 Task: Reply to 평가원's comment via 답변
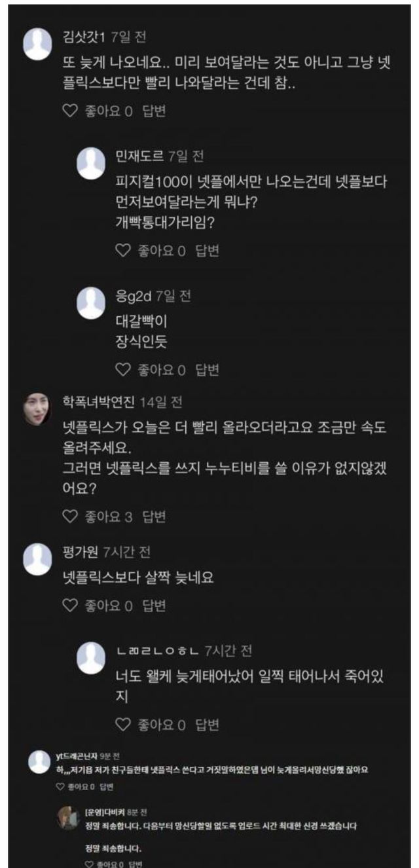[154, 606]
